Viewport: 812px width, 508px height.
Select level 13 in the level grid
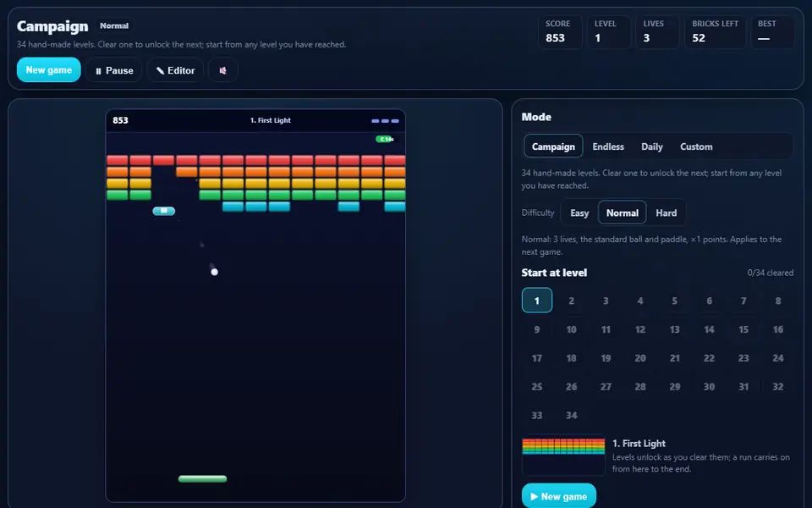point(674,329)
